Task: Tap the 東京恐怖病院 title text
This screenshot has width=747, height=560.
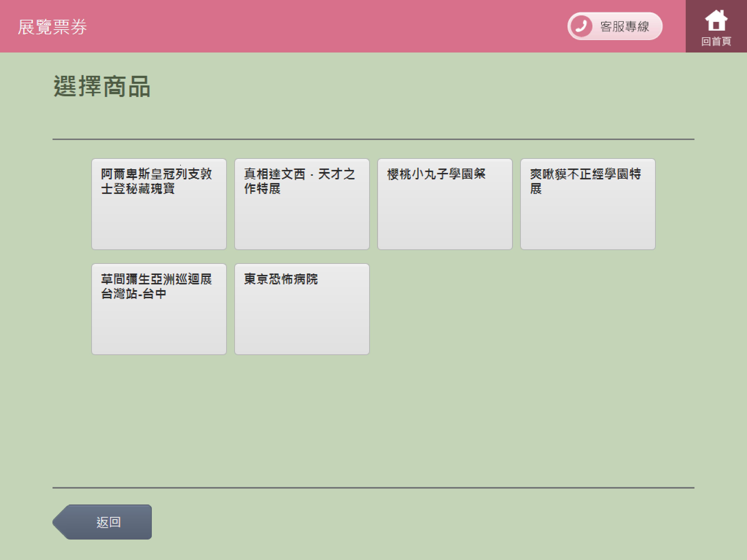Action: [x=281, y=279]
